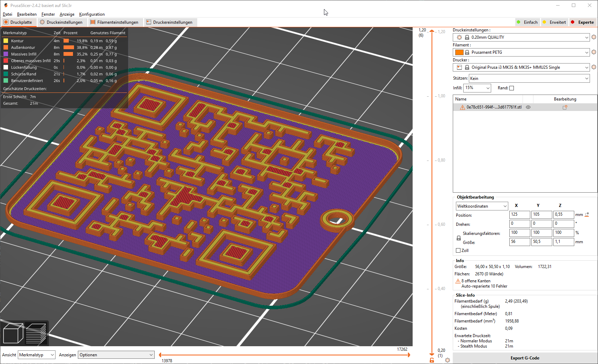
Task: Click the layer slider lock icon at the bottom
Action: click(432, 360)
